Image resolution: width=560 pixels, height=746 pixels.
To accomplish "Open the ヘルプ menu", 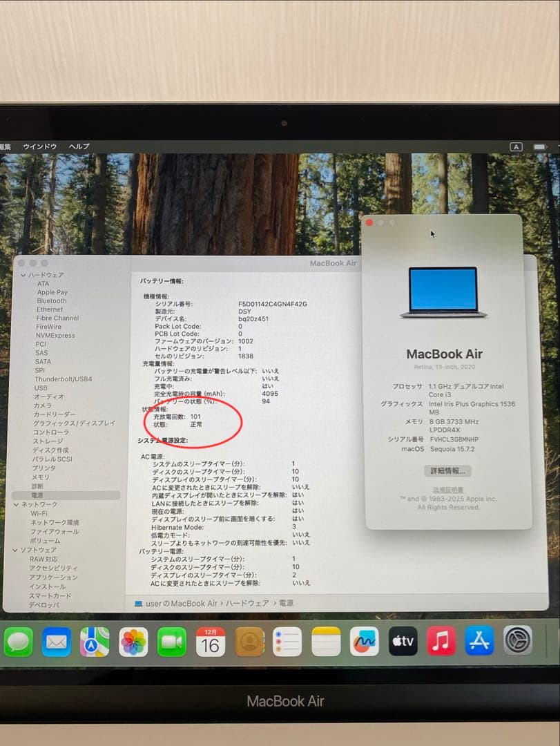I will tap(77, 146).
